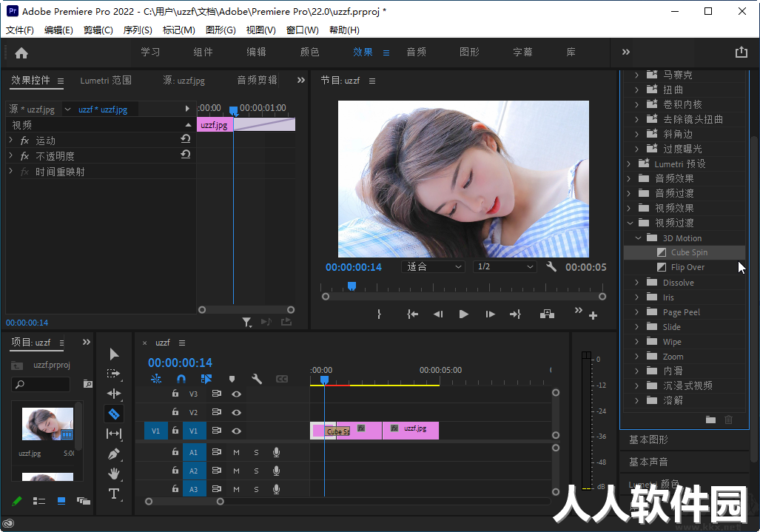Image resolution: width=760 pixels, height=532 pixels.
Task: Delete custom item trash icon in Effects
Action: [728, 420]
